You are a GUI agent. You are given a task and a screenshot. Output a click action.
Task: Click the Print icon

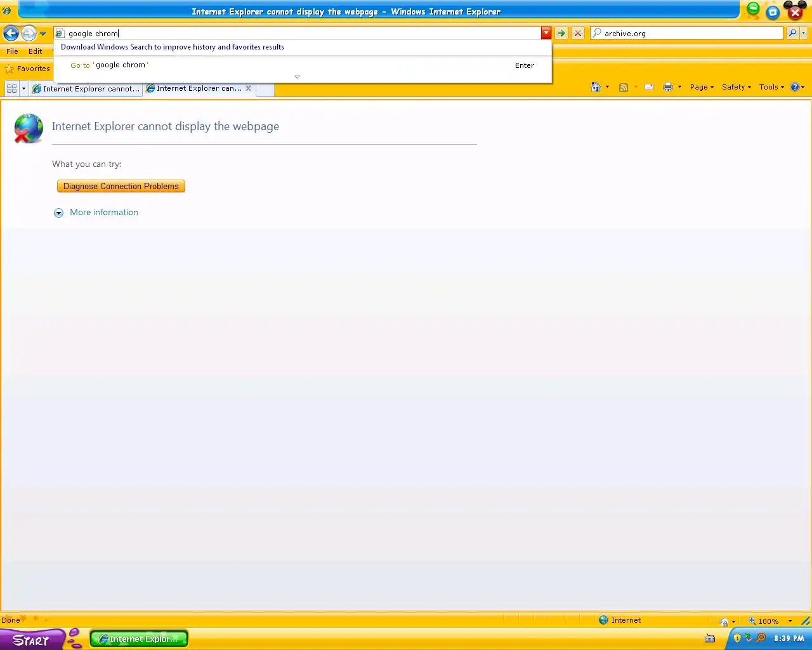tap(667, 87)
